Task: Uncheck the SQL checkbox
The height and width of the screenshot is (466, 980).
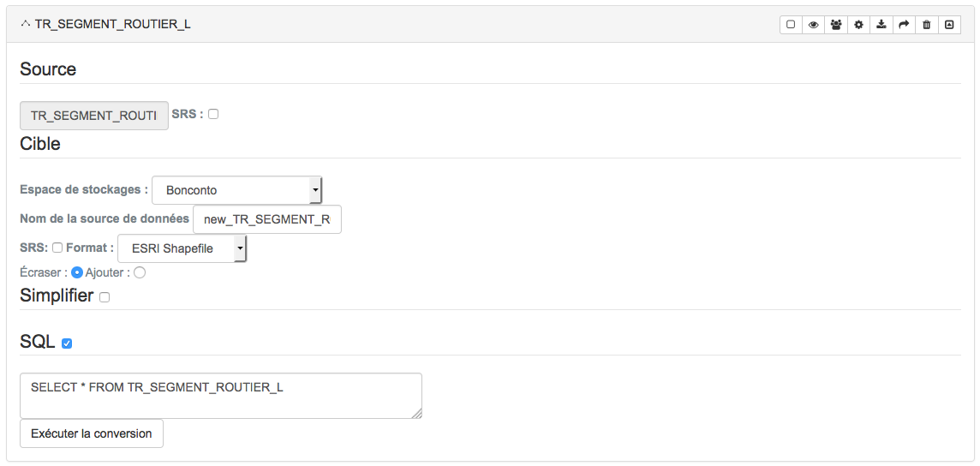Action: 67,344
